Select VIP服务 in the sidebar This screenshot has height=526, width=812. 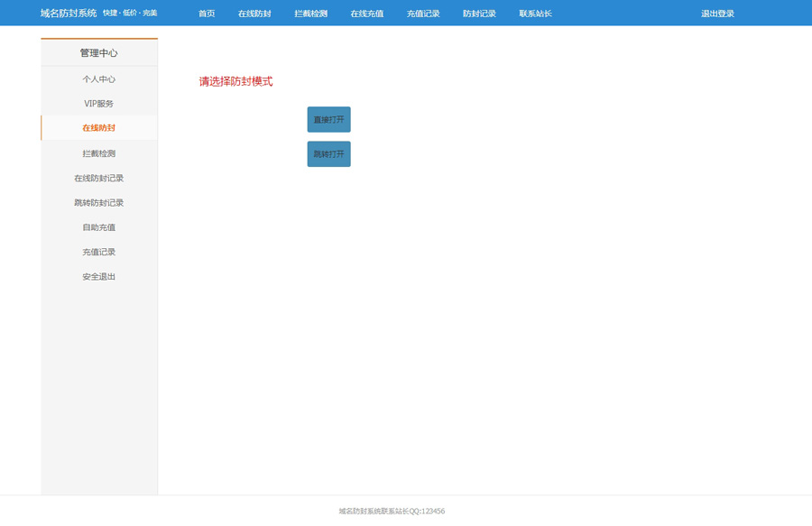pos(99,104)
